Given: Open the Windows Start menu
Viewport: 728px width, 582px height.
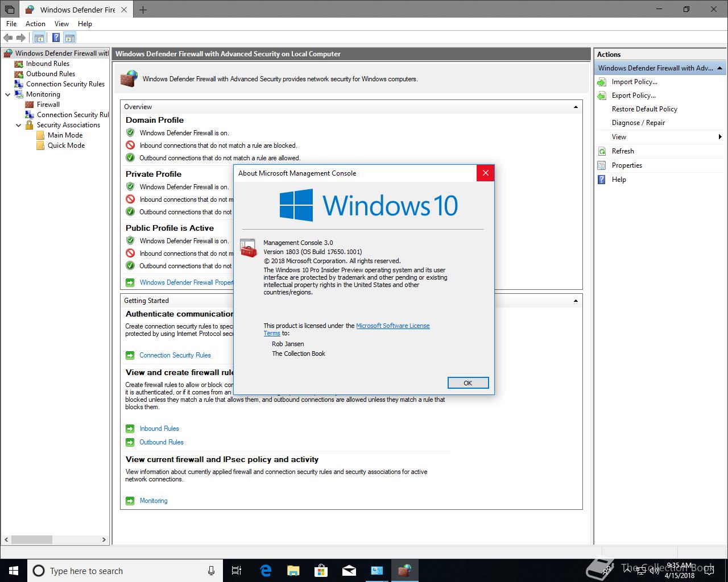Looking at the screenshot, I should pos(14,571).
